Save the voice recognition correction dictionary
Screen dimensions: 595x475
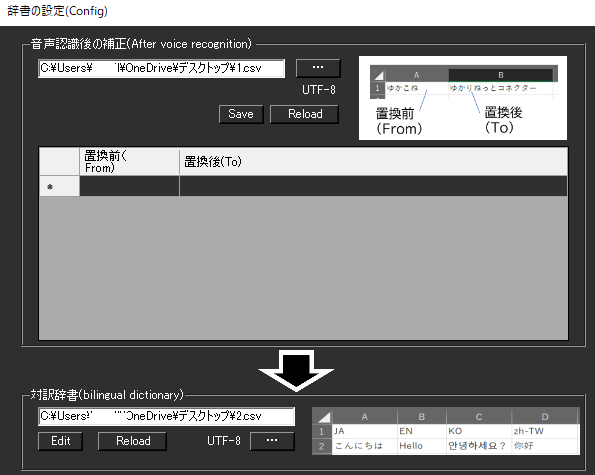pyautogui.click(x=241, y=114)
